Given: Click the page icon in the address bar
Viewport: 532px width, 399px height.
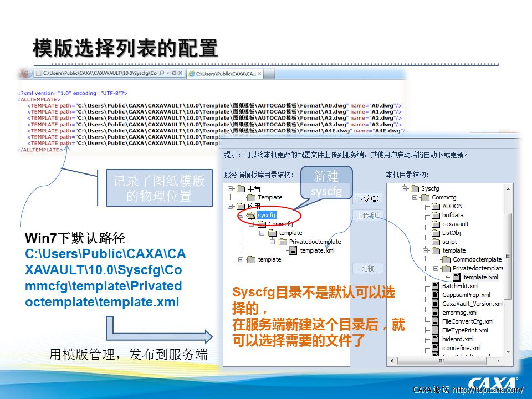Looking at the screenshot, I should pyautogui.click(x=38, y=73).
